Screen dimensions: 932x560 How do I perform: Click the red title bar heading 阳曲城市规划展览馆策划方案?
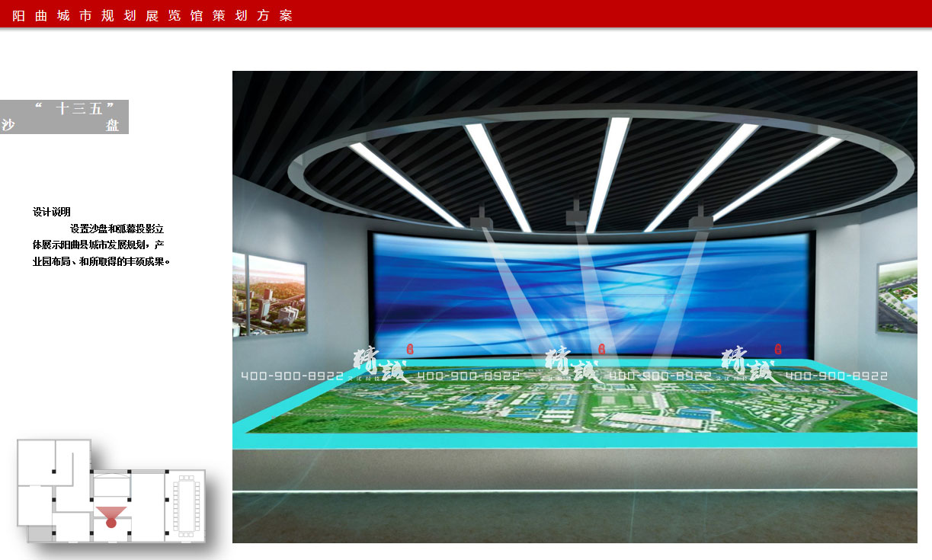coord(152,15)
